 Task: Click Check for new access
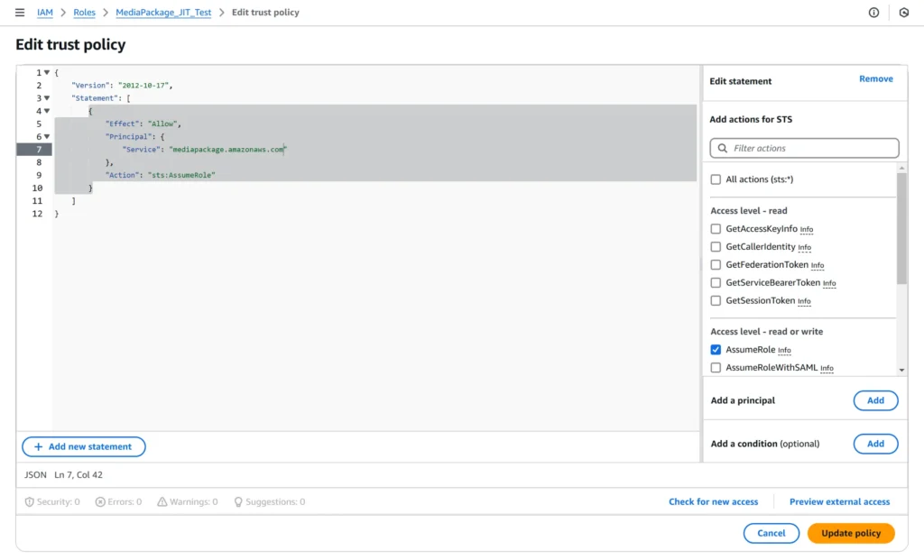[713, 501]
